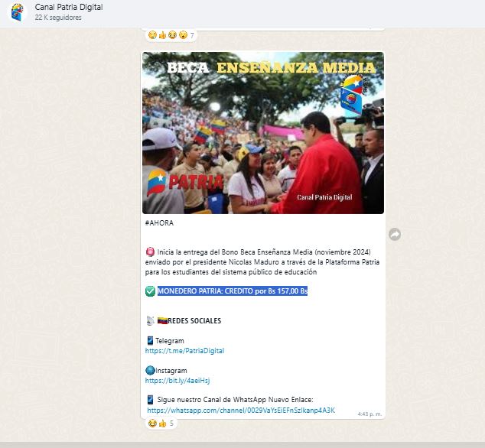View reactions with count 5 below message
The height and width of the screenshot is (448, 485).
point(161,424)
